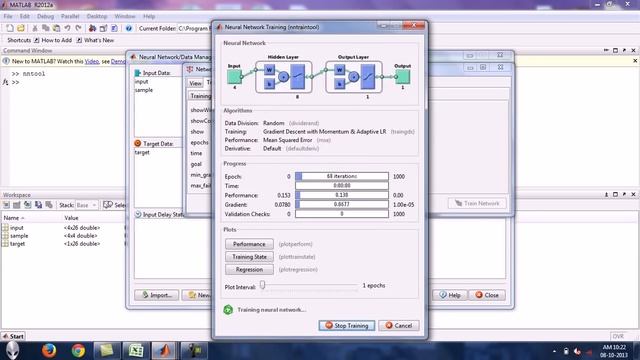
Task: Click the New Script toolbar icon
Action: [10, 28]
